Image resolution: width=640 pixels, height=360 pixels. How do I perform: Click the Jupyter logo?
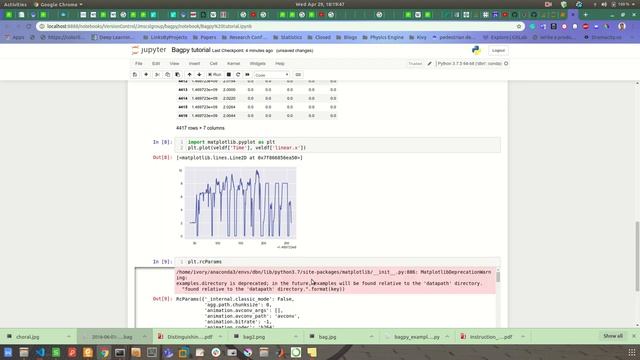tap(149, 50)
